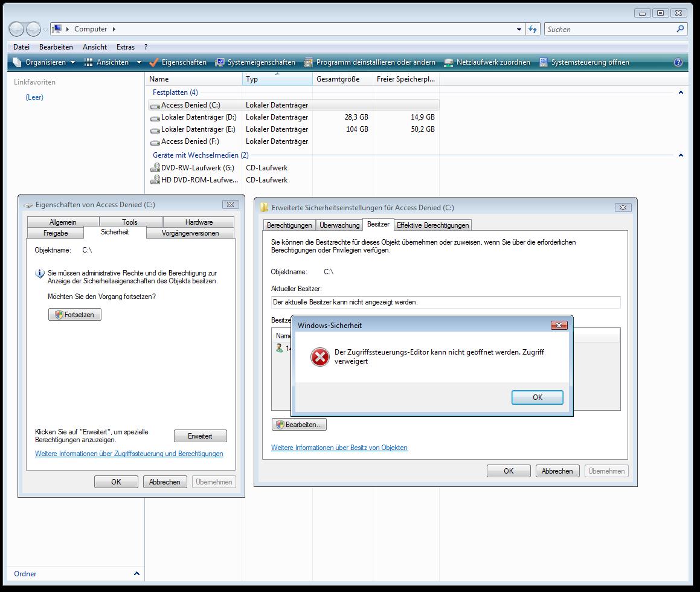700x592 pixels.
Task: Click the Lokaler Datenträger (D:) drive icon
Action: coord(155,118)
